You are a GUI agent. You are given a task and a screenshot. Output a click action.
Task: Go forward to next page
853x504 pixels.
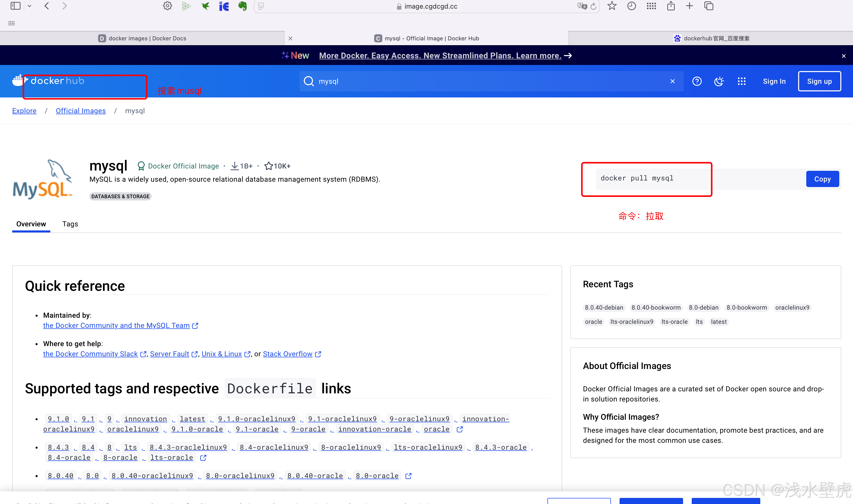click(x=65, y=6)
